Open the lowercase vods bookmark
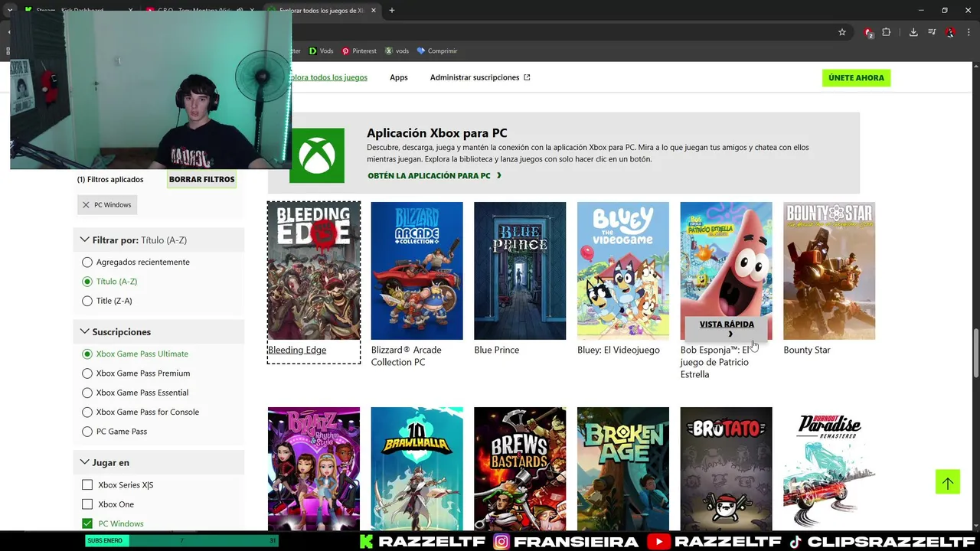The image size is (980, 551). pyautogui.click(x=397, y=51)
